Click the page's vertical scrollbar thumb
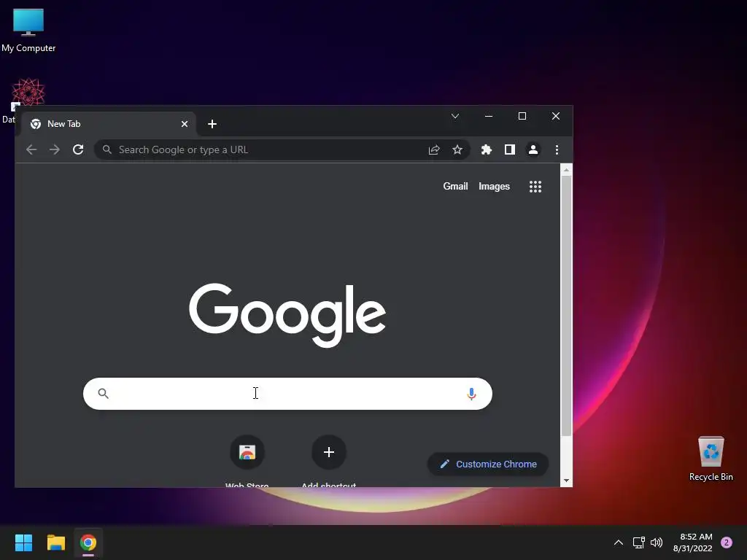 click(x=566, y=305)
